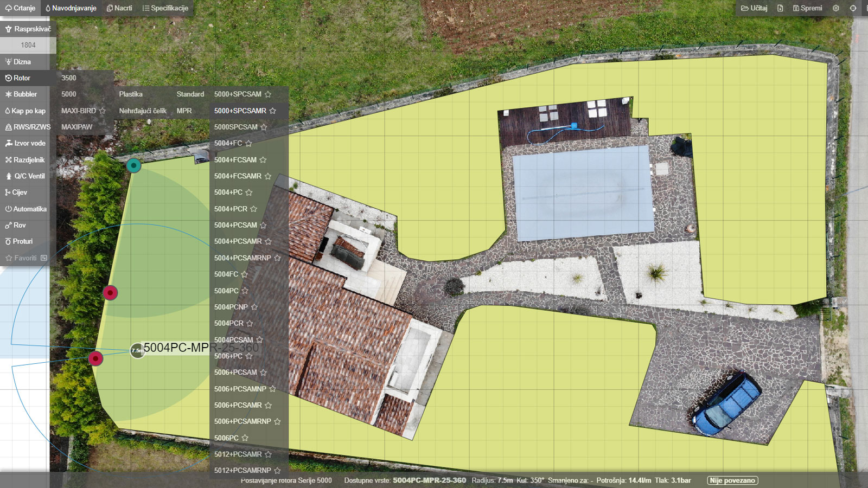This screenshot has width=868, height=488.
Task: Select the Q/C Ventil tool
Action: [25, 176]
